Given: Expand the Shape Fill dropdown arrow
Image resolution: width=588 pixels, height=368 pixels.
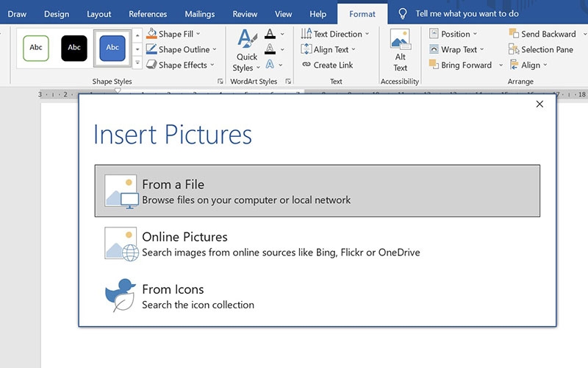Looking at the screenshot, I should 198,34.
